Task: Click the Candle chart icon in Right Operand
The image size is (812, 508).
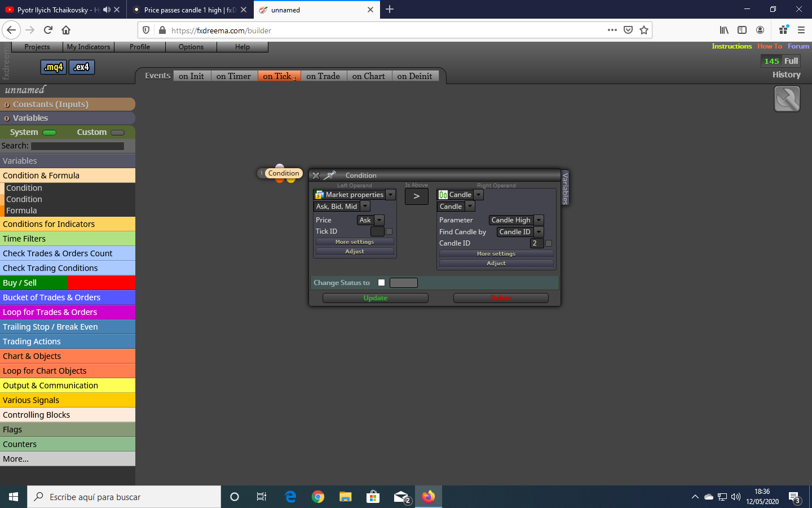Action: click(x=443, y=195)
